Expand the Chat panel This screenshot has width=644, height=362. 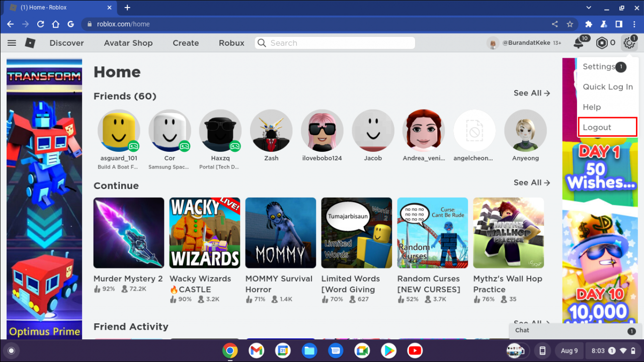574,330
